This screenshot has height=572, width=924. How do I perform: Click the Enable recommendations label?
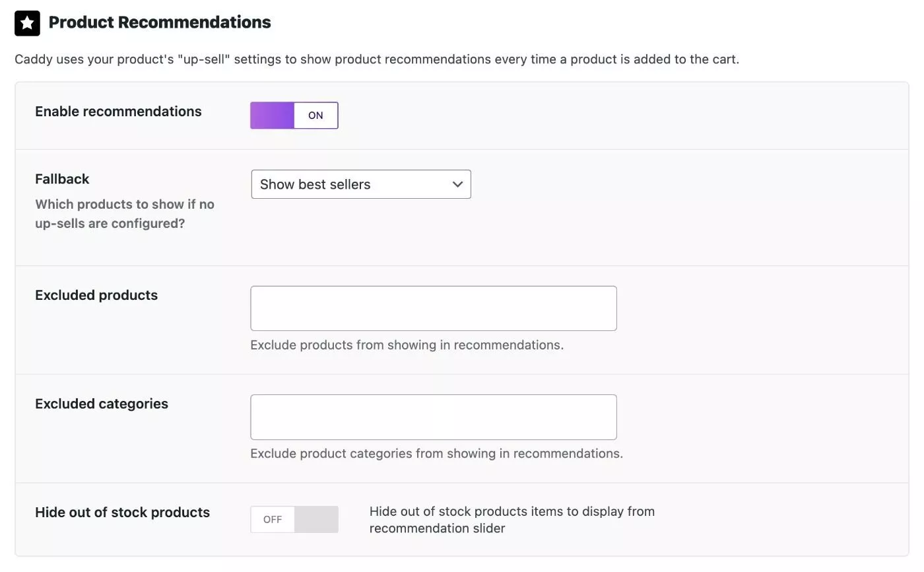(118, 112)
